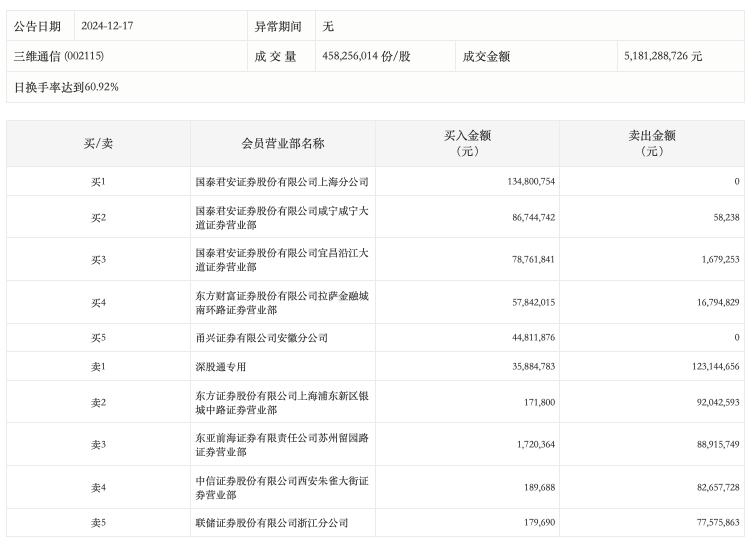Click the 咸宁咸宁大道证券营业部 branch name
Screen dimensions: 753x554
tap(282, 218)
